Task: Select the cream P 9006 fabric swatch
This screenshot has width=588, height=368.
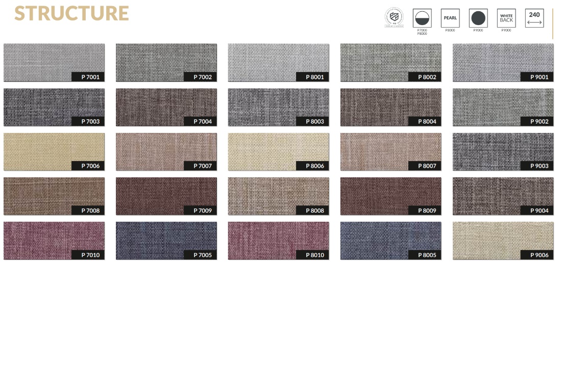Action: [503, 240]
